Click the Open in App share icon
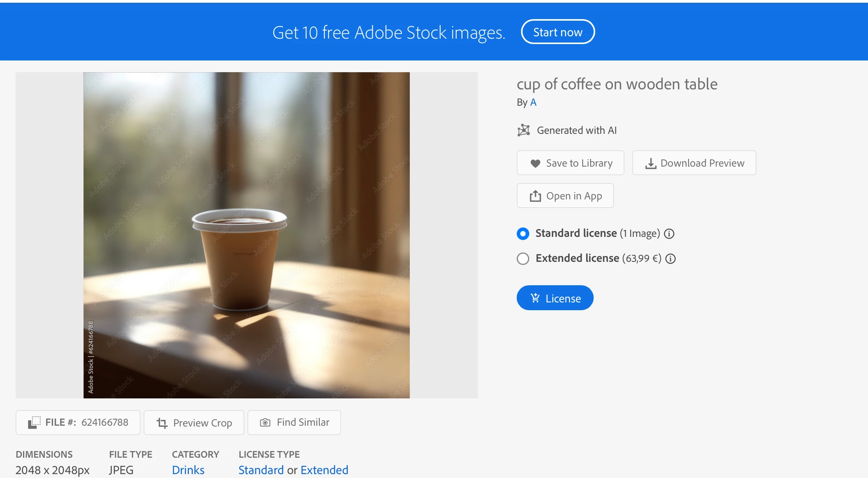Image resolution: width=868 pixels, height=478 pixels. click(x=535, y=196)
